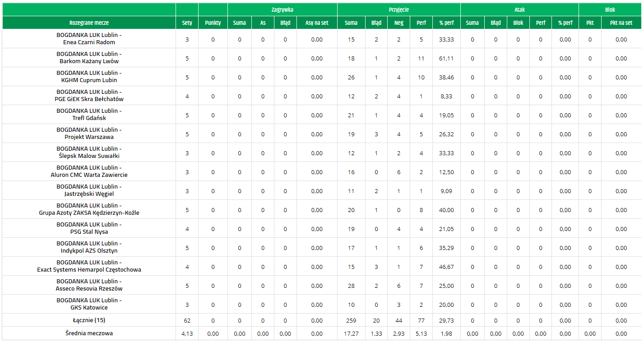Click the Asseco Resovia Rzeszów match link
This screenshot has height=342, width=644.
coord(89,285)
